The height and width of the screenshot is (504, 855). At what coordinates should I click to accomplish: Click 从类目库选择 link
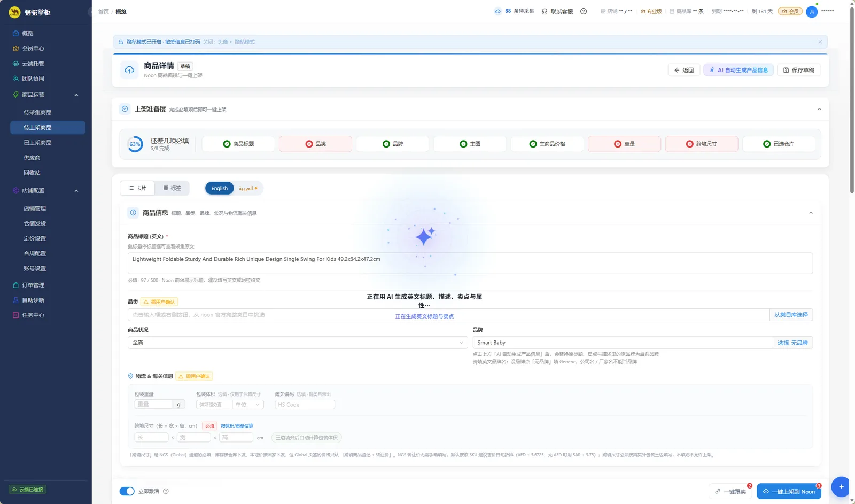click(791, 315)
